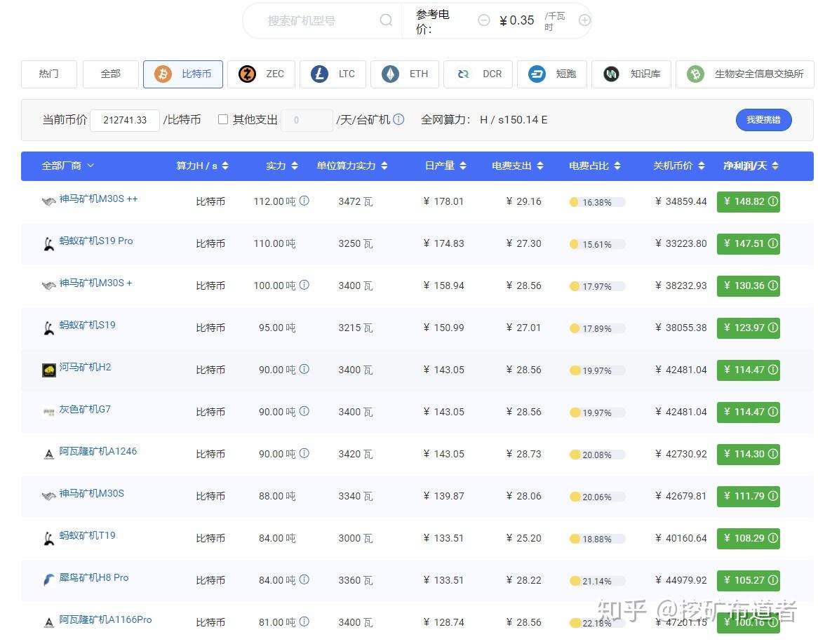Select the 全部 tab
The width and height of the screenshot is (818, 644).
pos(111,74)
